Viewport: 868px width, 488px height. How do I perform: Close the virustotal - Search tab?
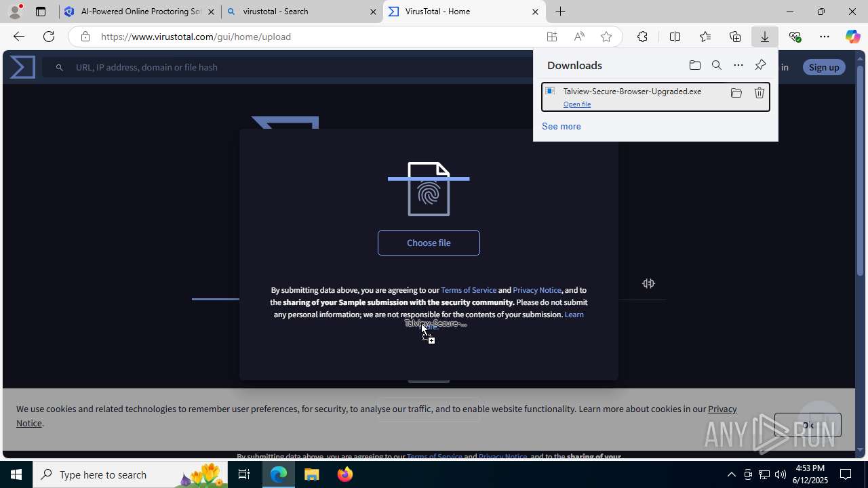point(373,12)
